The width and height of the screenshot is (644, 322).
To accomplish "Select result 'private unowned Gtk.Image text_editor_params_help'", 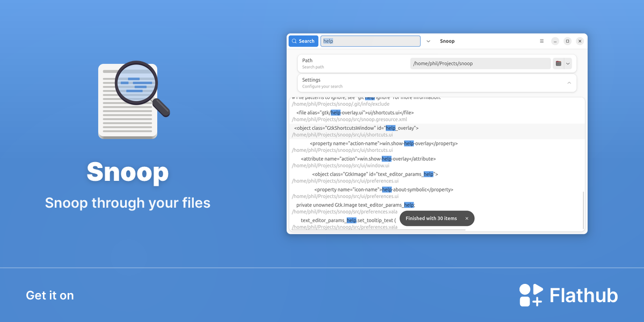I will coord(355,205).
